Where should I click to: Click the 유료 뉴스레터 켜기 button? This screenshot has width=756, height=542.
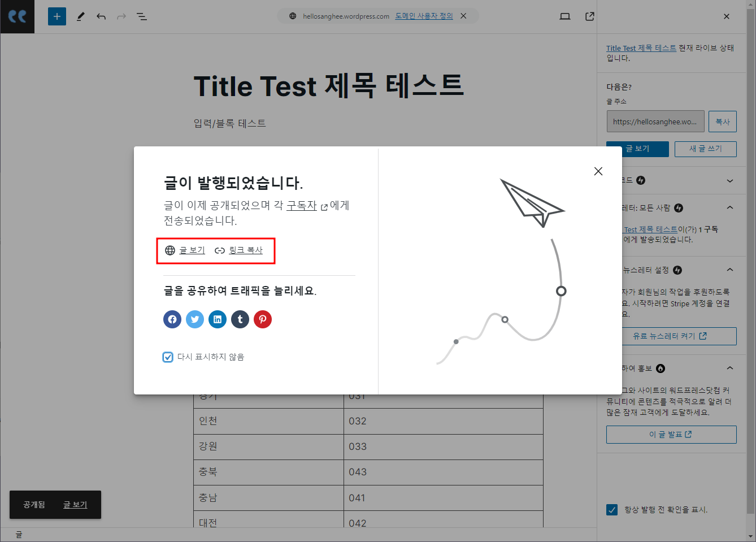(671, 336)
